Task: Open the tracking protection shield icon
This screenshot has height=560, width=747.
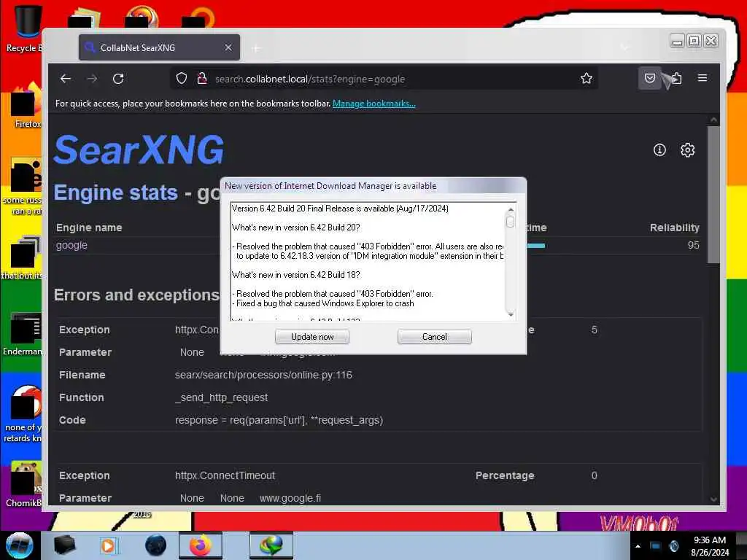Action: coord(182,78)
